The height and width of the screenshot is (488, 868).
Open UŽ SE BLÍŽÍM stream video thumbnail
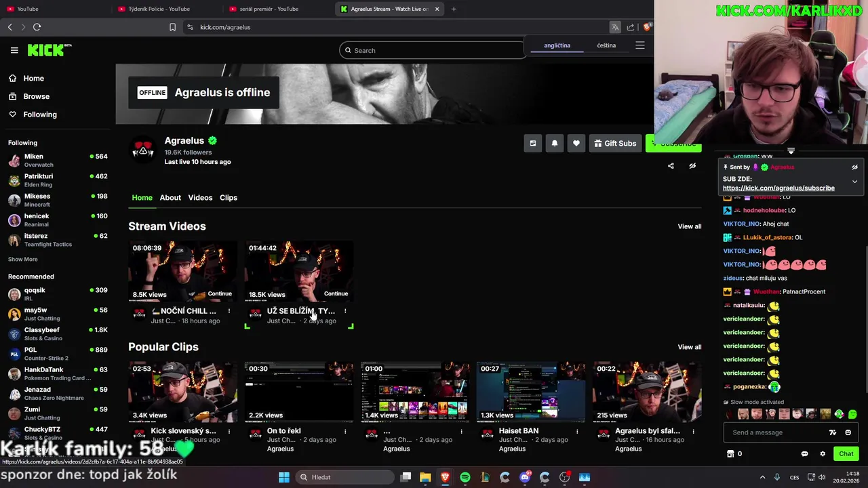(299, 271)
